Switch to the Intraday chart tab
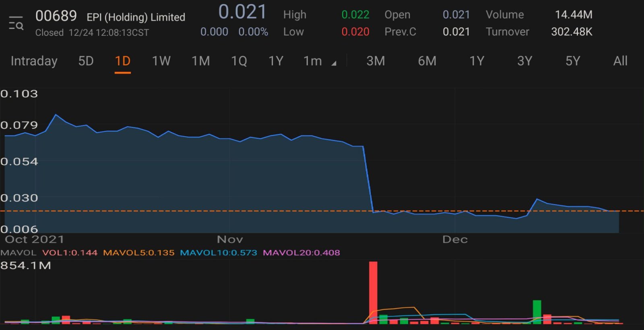The width and height of the screenshot is (644, 330). click(34, 61)
